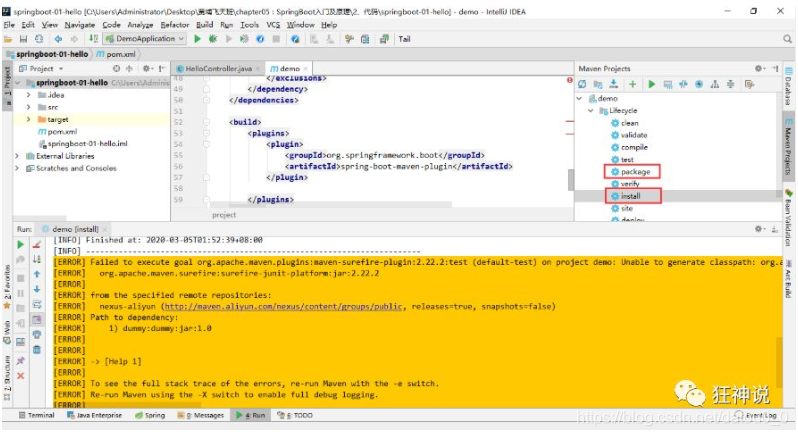Open the Java Enterprise tool window

[x=95, y=415]
